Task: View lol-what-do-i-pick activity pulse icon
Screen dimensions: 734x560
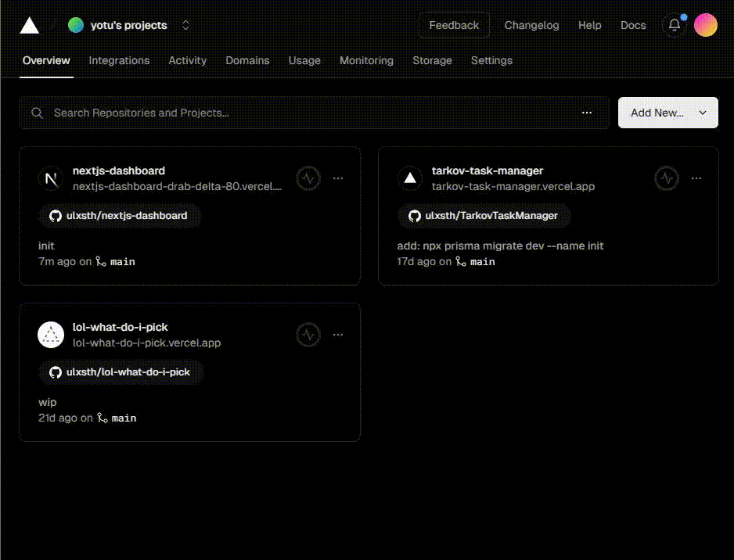Action: (x=308, y=335)
